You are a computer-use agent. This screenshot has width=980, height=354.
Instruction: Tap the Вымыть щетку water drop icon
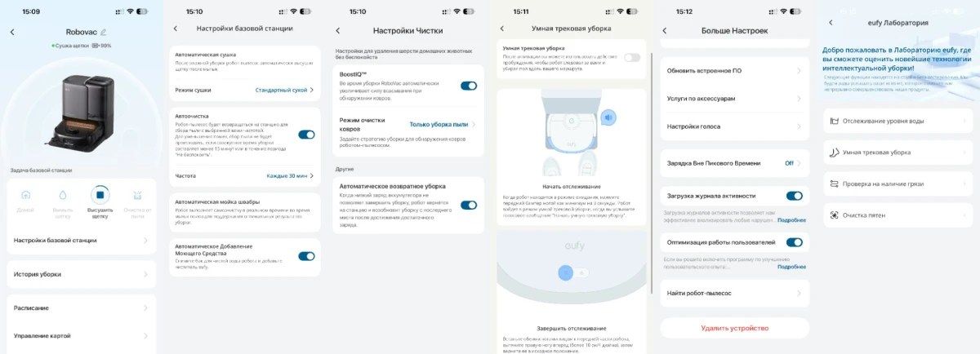(x=62, y=195)
